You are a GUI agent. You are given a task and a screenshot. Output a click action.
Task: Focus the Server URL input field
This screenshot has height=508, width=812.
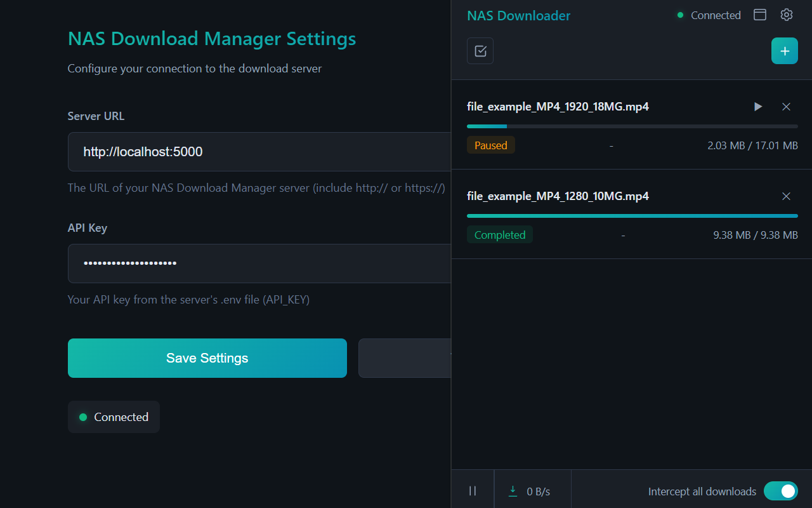(x=259, y=152)
